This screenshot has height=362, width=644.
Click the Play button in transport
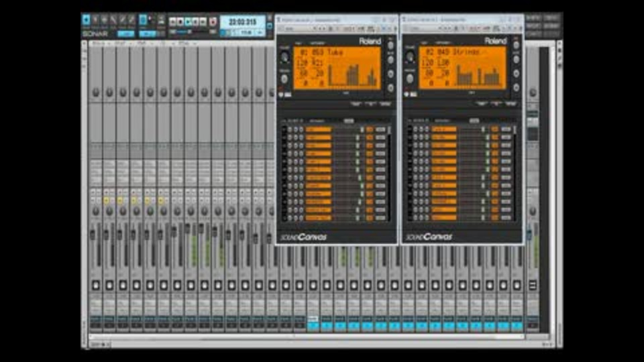pyautogui.click(x=188, y=21)
